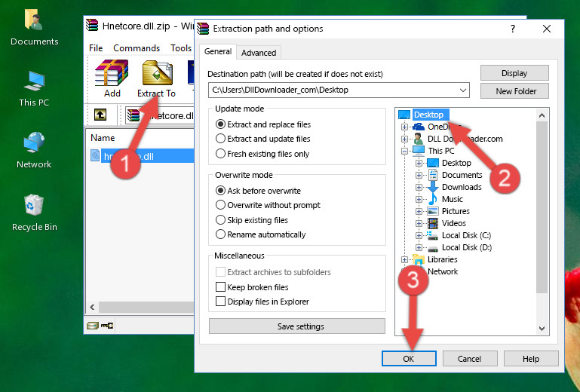This screenshot has height=392, width=580.
Task: Expand the Libraries tree node
Action: click(x=404, y=259)
